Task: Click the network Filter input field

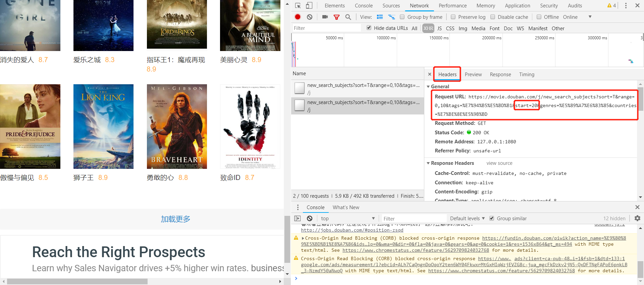Action: point(326,28)
